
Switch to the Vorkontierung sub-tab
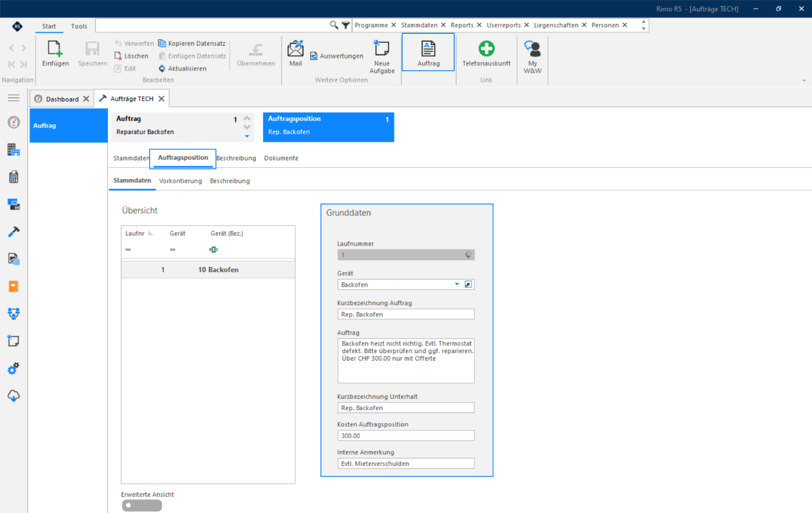(x=180, y=181)
